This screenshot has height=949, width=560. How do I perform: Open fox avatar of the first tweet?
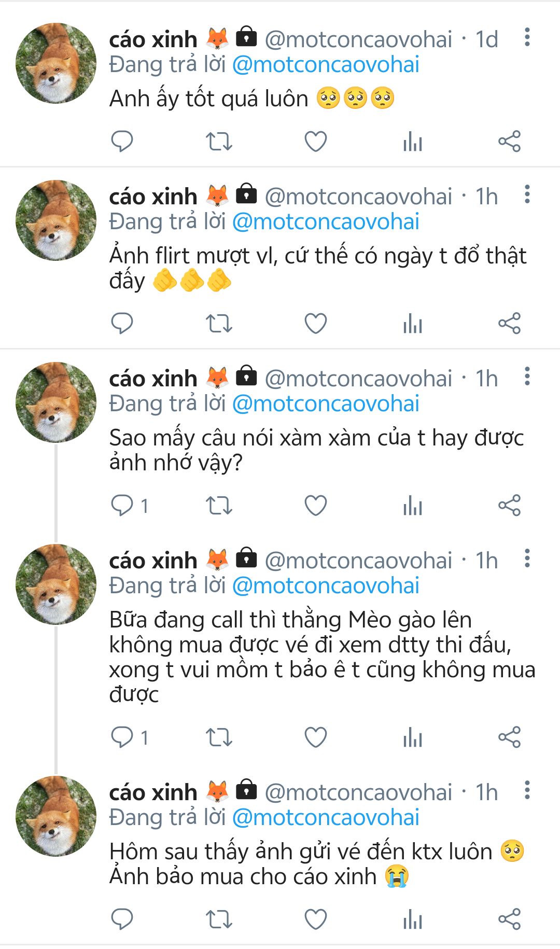56,63
